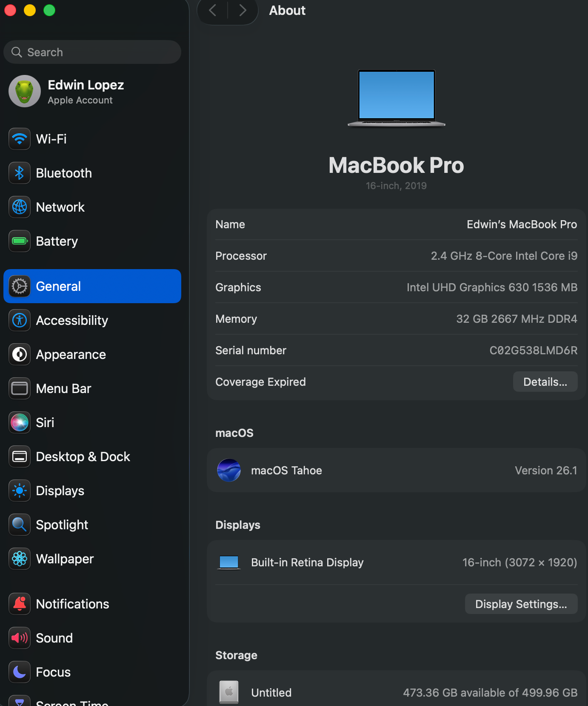Click the Coverage Expired label
The height and width of the screenshot is (706, 588).
click(260, 382)
